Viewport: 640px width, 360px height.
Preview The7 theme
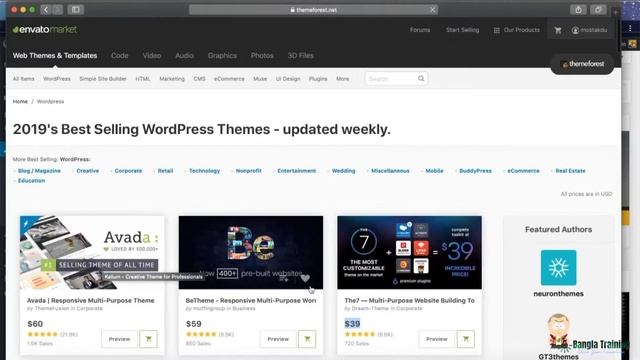pos(437,339)
